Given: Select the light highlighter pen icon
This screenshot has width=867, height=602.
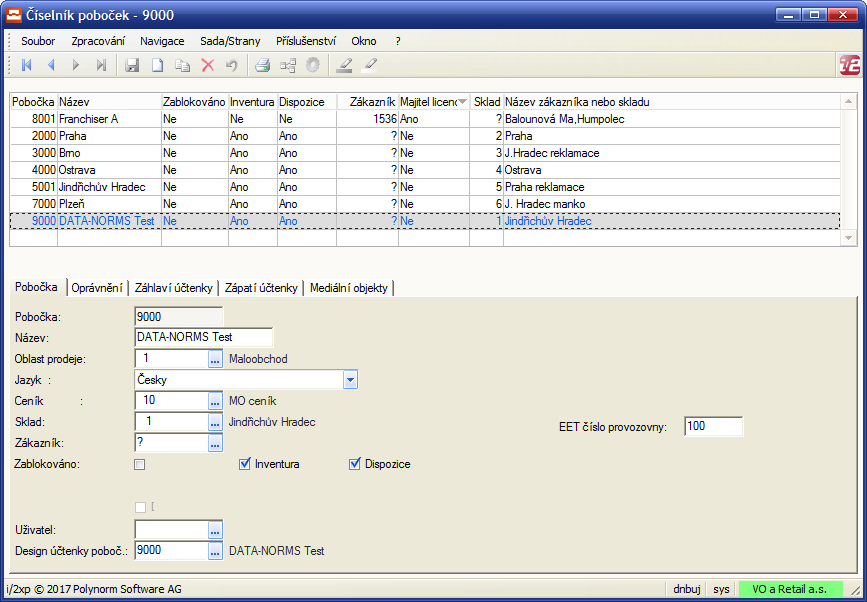Looking at the screenshot, I should (x=369, y=65).
